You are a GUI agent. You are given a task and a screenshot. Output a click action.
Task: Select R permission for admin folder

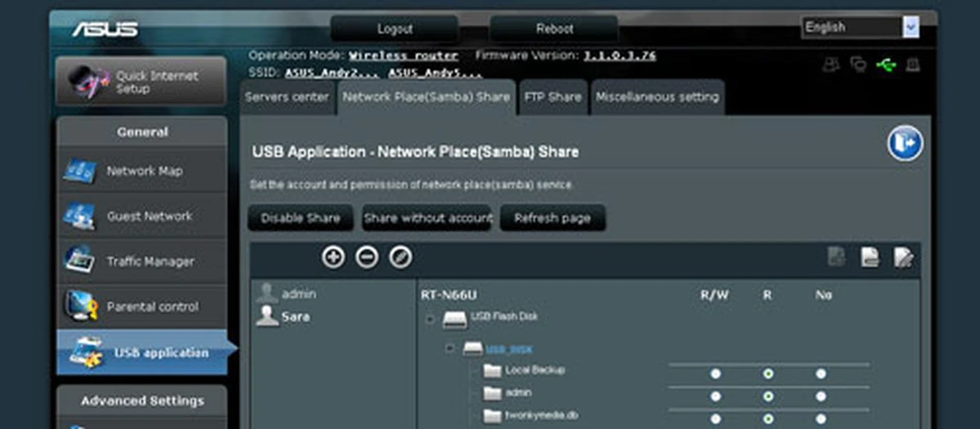click(x=768, y=396)
